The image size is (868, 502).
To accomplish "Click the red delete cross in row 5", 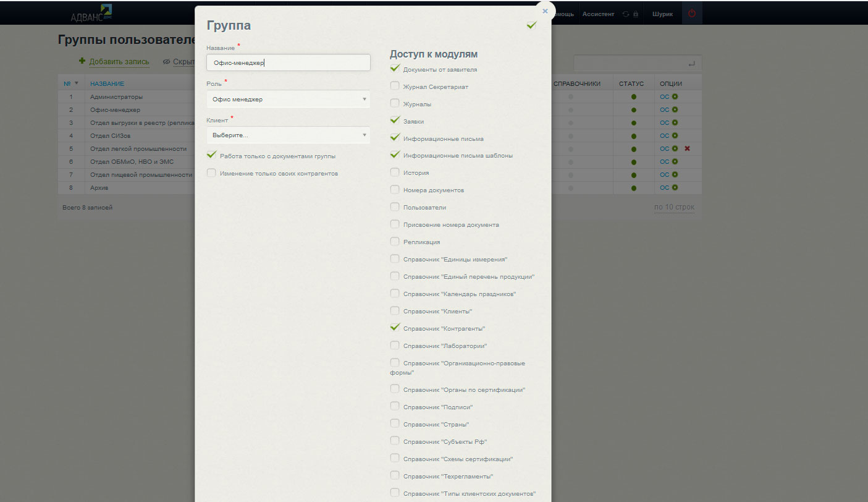I will point(687,148).
